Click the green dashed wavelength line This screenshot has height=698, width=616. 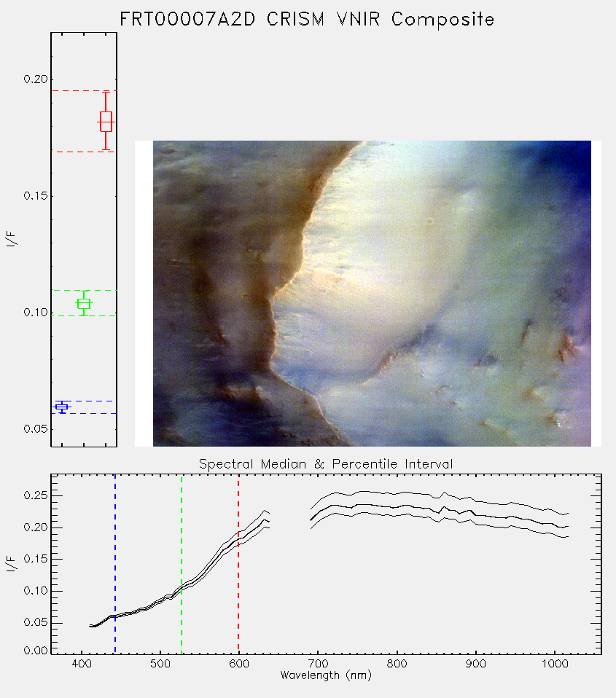tap(182, 564)
